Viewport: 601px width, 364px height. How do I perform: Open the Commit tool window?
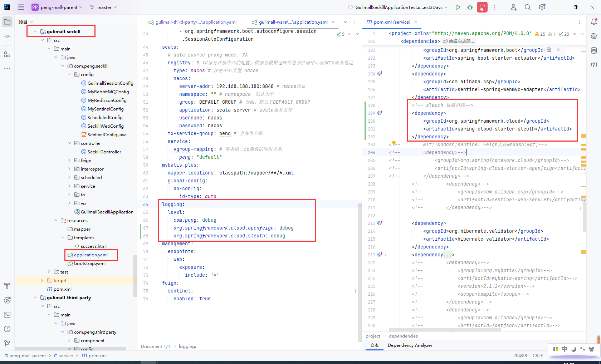pyautogui.click(x=7, y=36)
